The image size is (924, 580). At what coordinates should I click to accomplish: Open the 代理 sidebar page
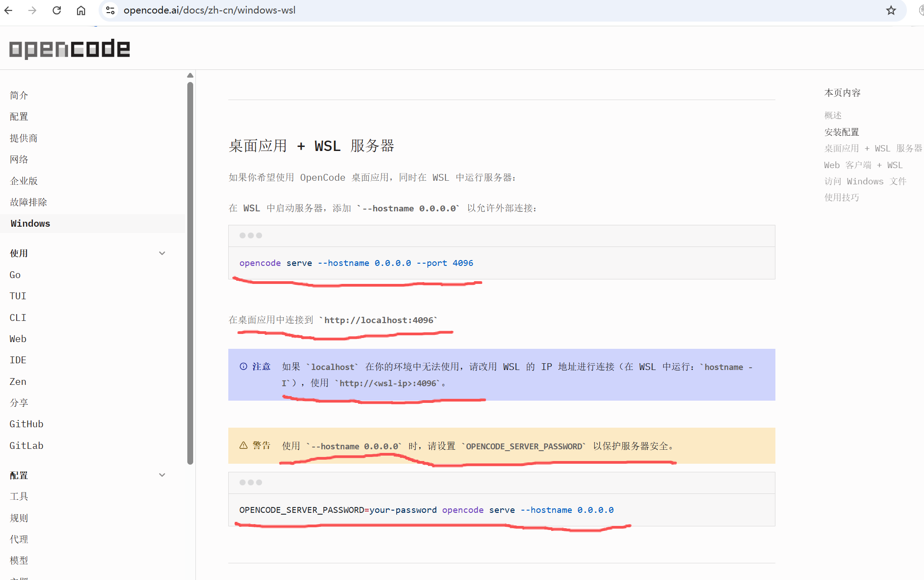(19, 539)
